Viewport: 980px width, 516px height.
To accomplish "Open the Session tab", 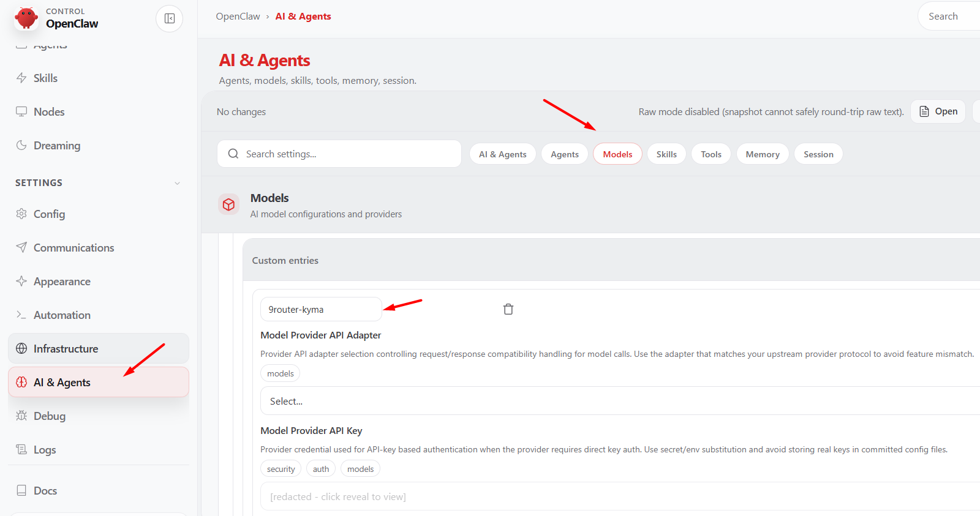I will [818, 154].
